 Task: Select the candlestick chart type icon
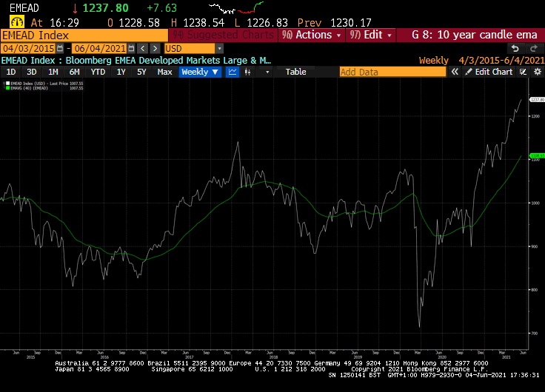pos(247,72)
